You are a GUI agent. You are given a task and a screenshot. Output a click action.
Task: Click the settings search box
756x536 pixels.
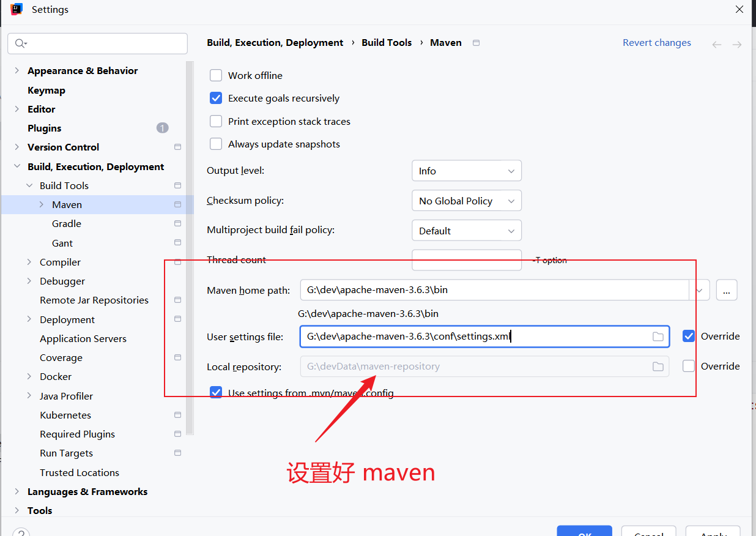(98, 43)
